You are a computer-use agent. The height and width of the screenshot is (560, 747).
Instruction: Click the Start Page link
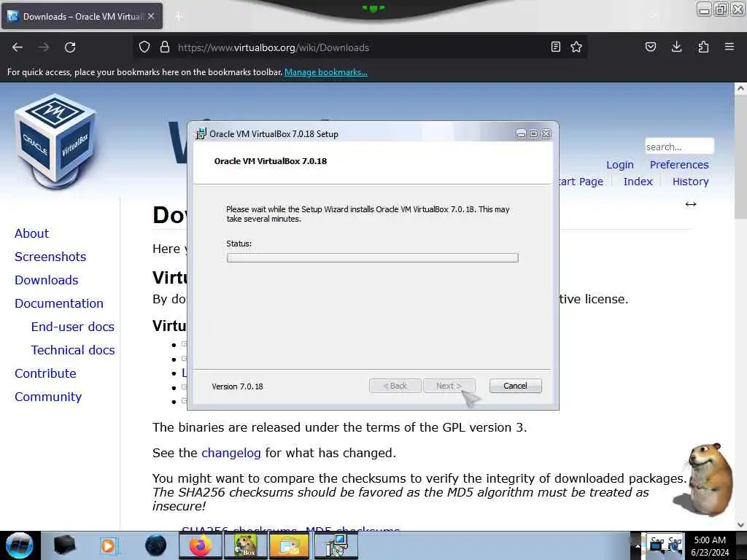(x=581, y=182)
